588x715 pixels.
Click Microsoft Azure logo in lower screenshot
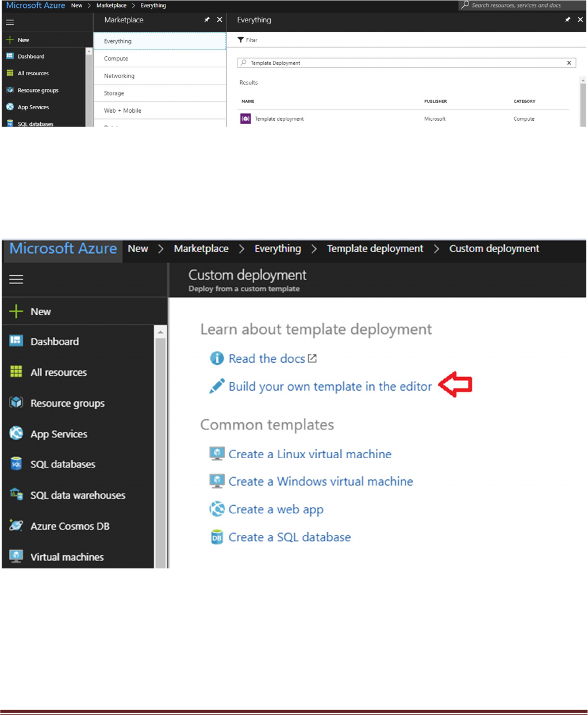[x=63, y=248]
